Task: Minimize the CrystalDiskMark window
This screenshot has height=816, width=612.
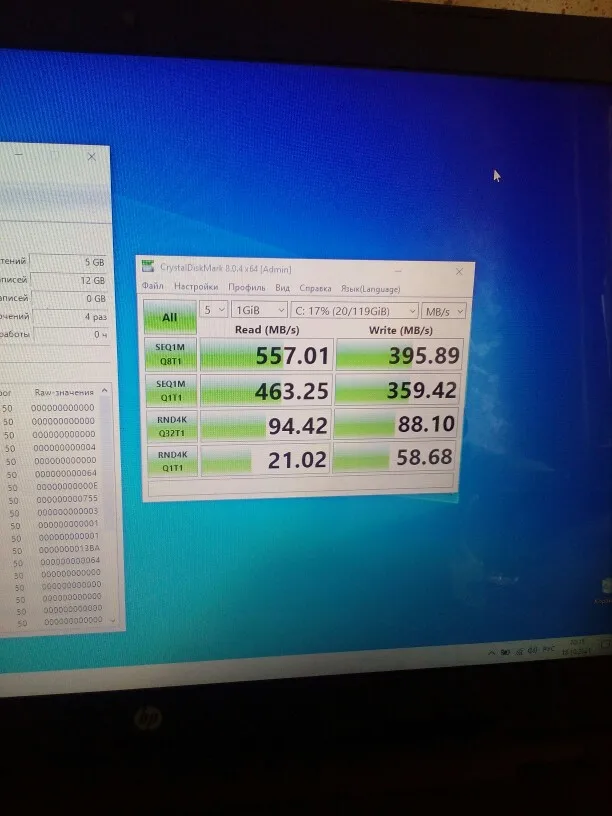Action: pyautogui.click(x=398, y=271)
